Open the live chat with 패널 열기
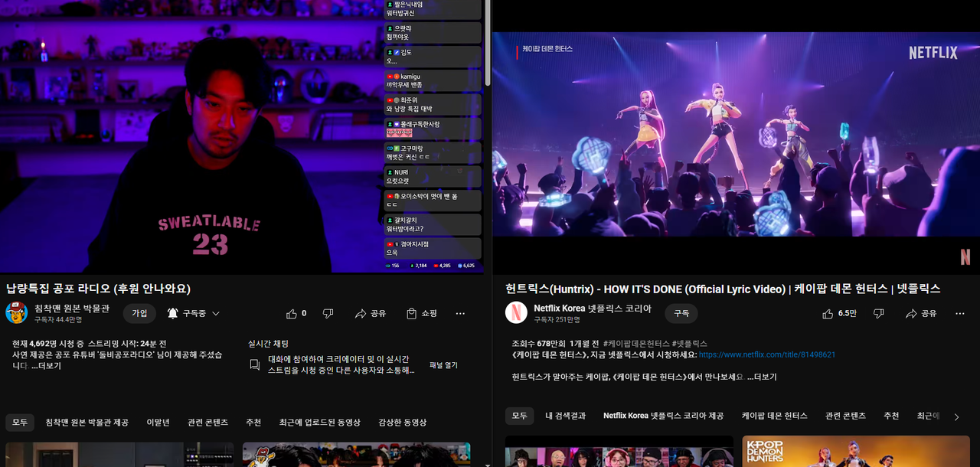 [x=443, y=365]
